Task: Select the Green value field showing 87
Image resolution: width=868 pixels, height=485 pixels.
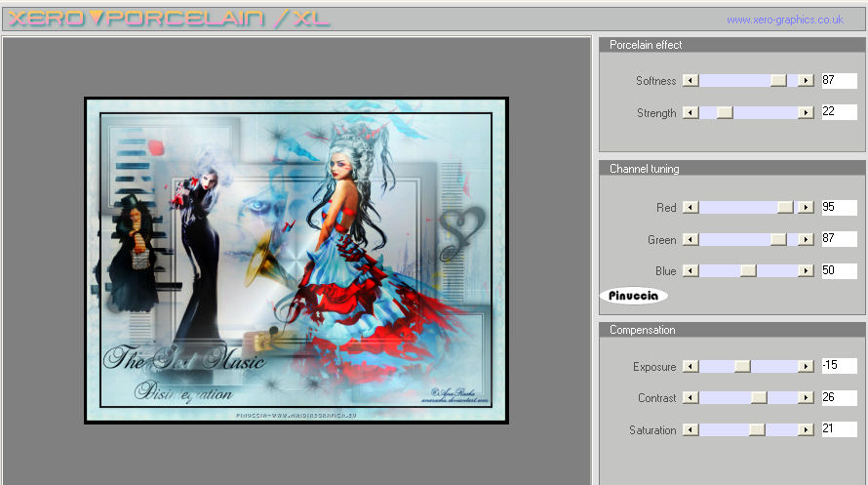Action: [x=839, y=239]
